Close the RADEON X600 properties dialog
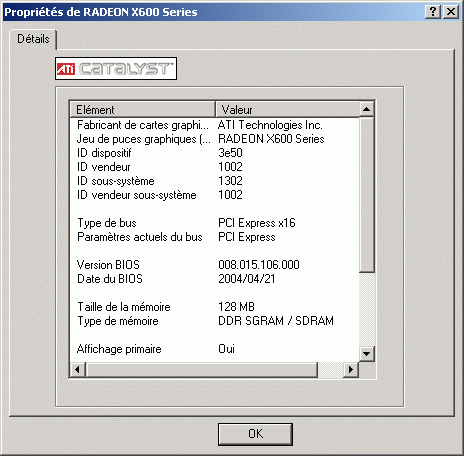This screenshot has height=456, width=464. 451,12
